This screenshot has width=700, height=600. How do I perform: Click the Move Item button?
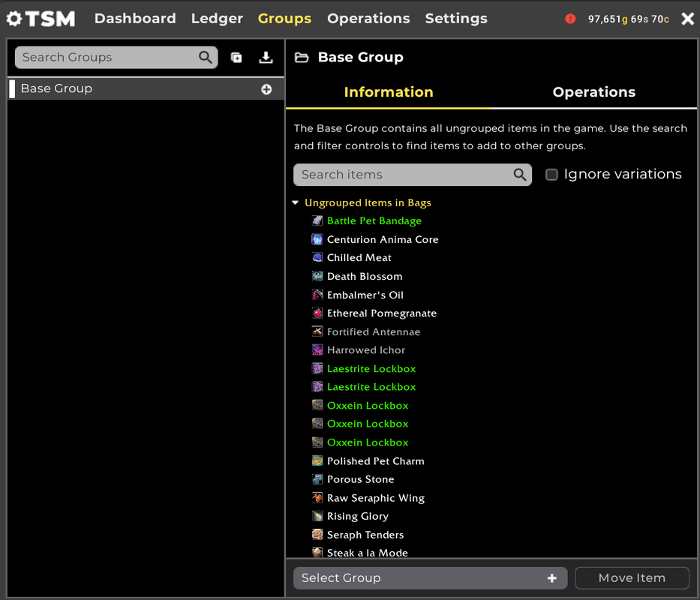pos(632,578)
